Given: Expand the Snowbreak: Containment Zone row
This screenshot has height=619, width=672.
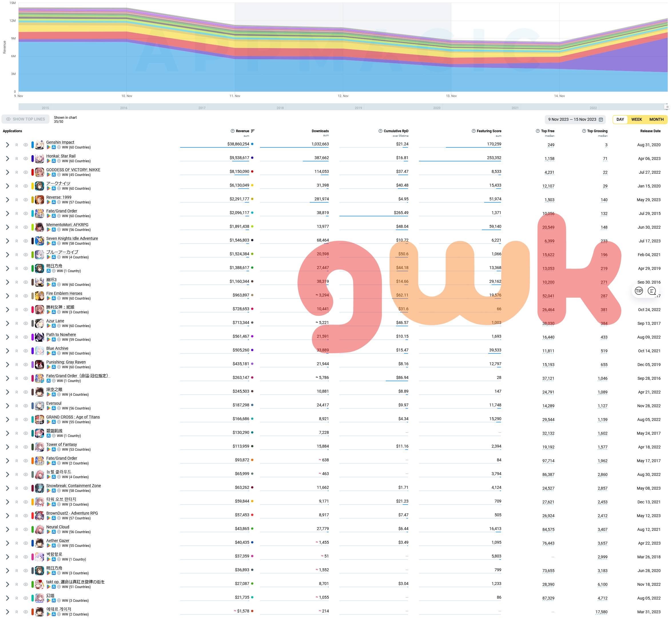Looking at the screenshot, I should coord(7,488).
